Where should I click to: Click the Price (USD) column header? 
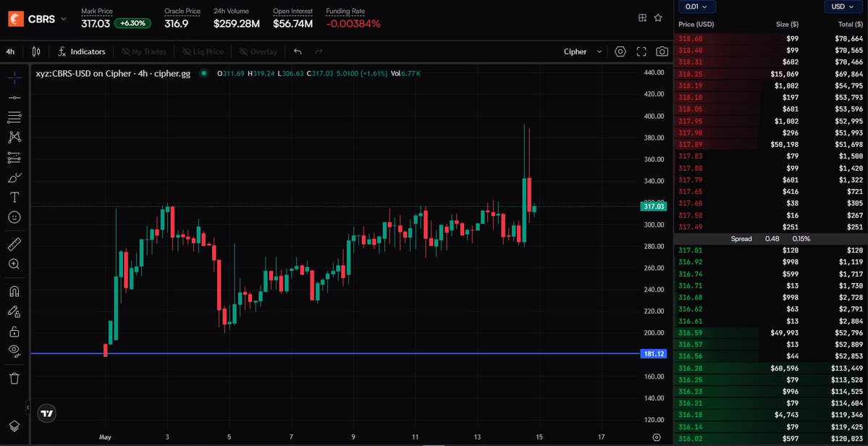[x=696, y=25]
